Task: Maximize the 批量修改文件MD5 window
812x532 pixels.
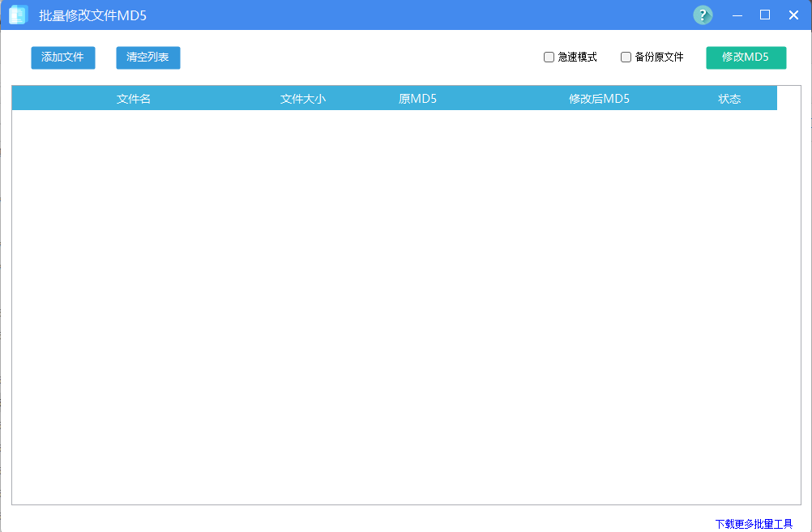Action: click(765, 15)
